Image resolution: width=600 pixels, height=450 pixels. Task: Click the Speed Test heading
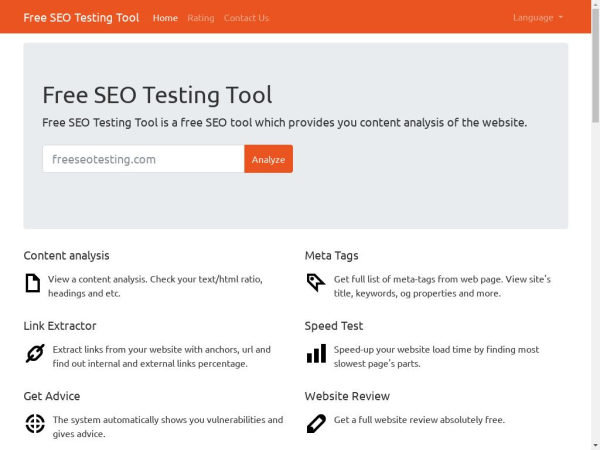click(x=334, y=326)
